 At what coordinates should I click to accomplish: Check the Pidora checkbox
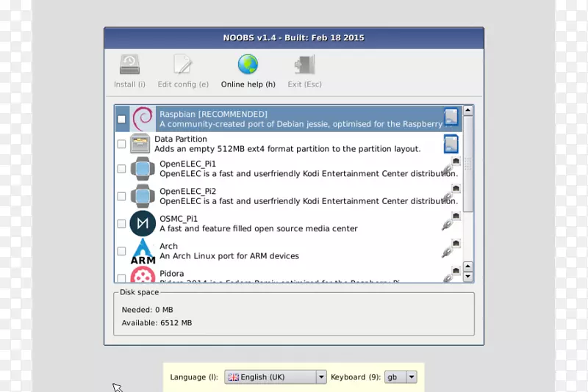pos(121,278)
